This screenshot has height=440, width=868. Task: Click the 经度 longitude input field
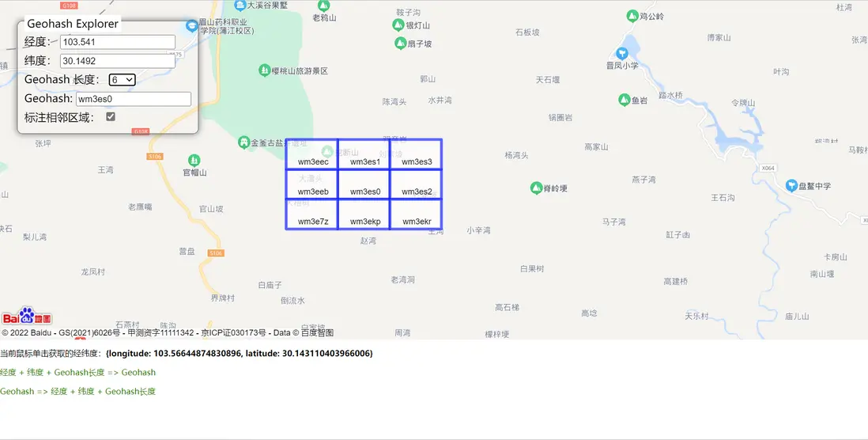coord(118,42)
